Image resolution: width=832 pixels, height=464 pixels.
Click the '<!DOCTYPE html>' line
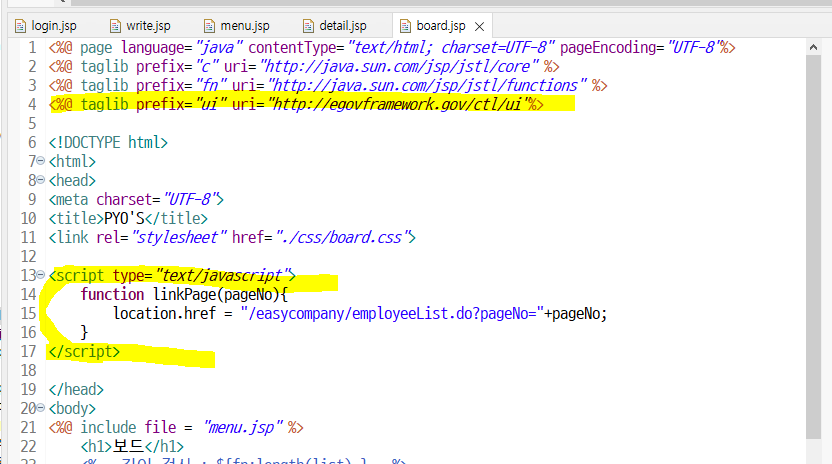108,142
